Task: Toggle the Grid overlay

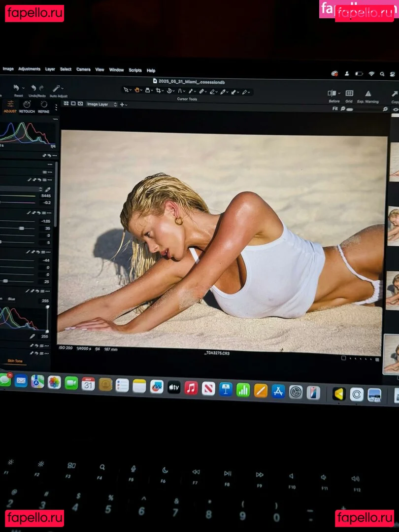Action: click(349, 94)
